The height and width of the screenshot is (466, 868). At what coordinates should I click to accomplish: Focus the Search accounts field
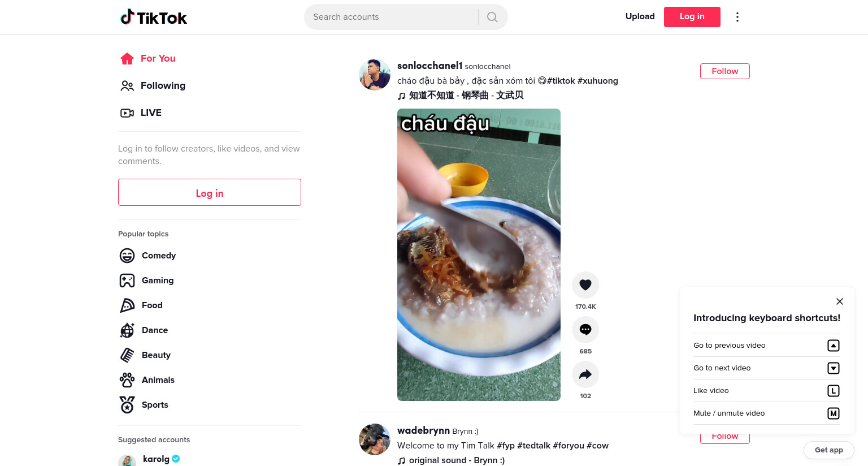tap(392, 17)
